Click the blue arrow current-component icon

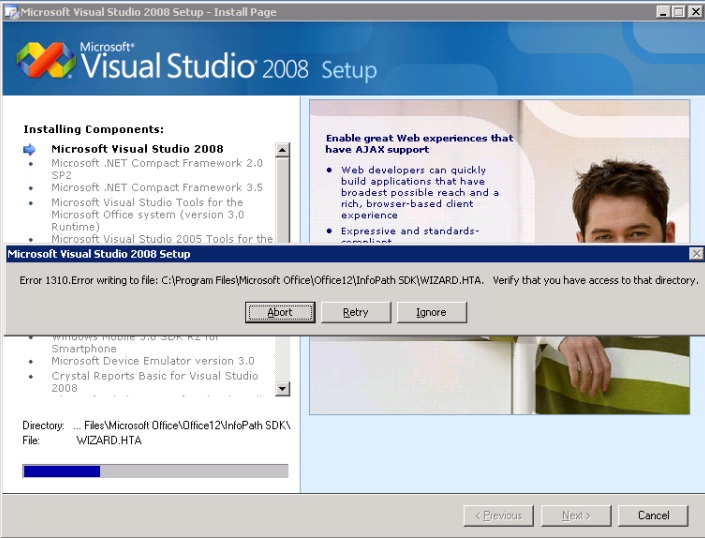pyautogui.click(x=29, y=149)
